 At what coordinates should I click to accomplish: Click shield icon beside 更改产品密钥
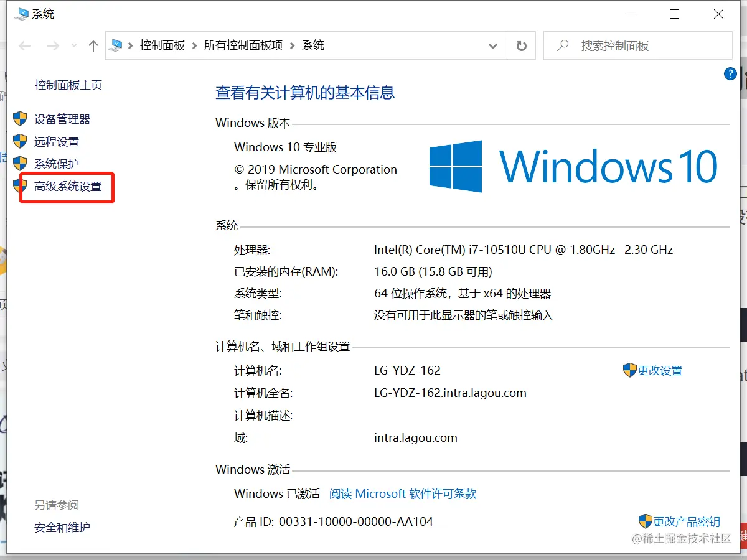click(x=645, y=521)
